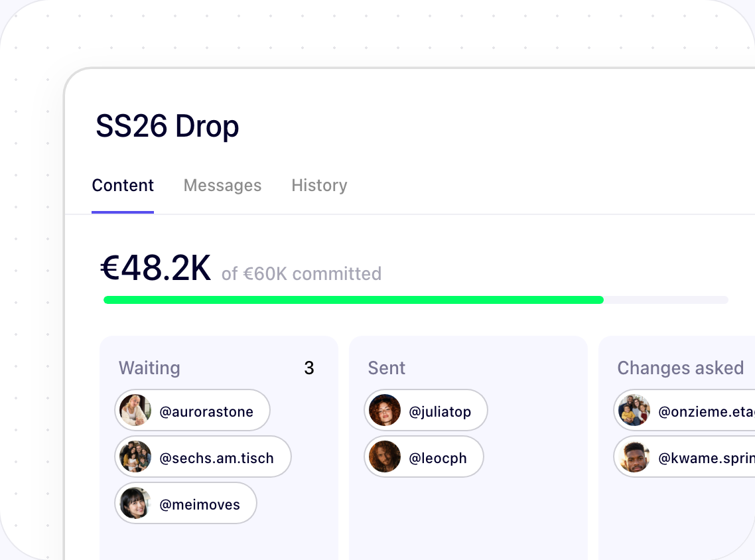Open the History tab
This screenshot has height=560, width=755.
point(319,185)
